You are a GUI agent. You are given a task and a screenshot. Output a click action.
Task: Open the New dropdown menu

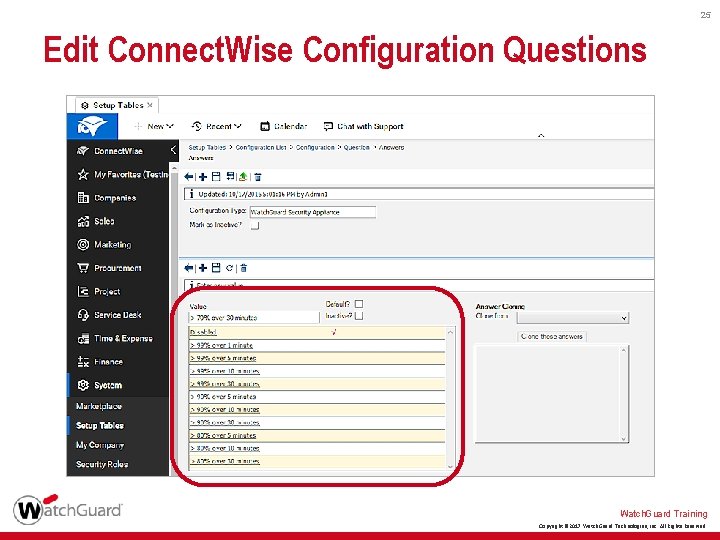point(154,126)
